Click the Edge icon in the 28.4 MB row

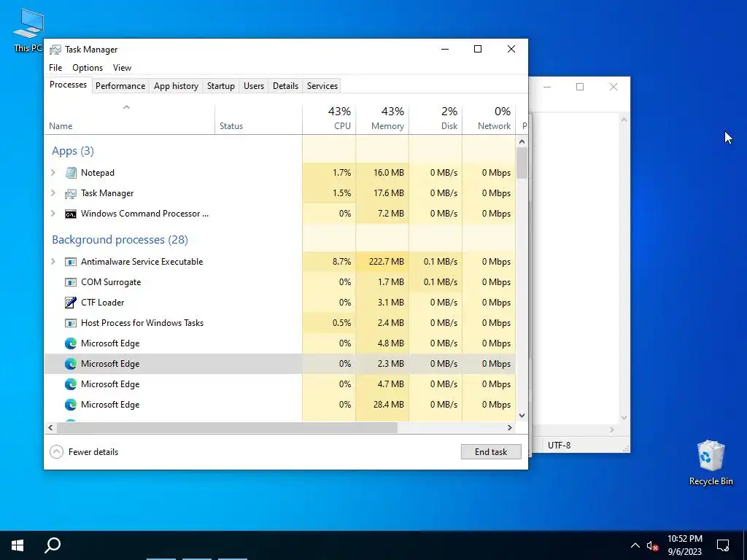pos(71,405)
